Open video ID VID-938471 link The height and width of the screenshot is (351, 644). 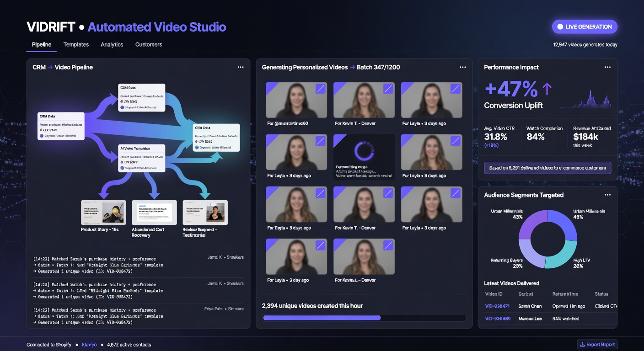tap(498, 306)
